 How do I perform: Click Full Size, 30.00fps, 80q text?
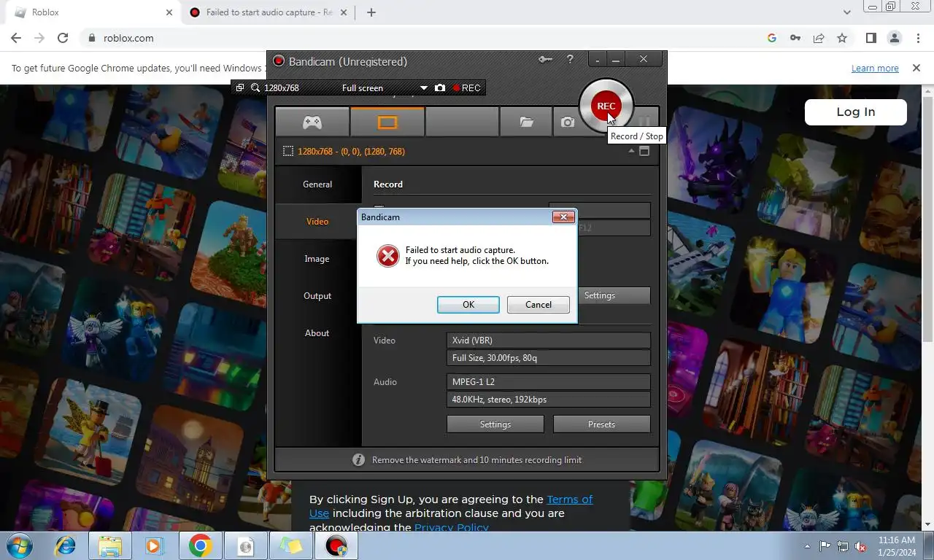tap(495, 358)
